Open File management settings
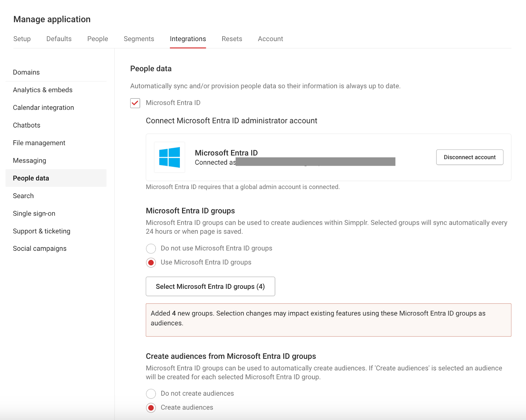This screenshot has width=526, height=420. click(56, 143)
